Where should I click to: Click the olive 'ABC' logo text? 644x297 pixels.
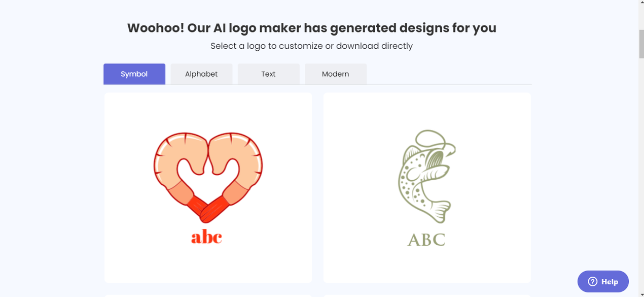click(426, 239)
